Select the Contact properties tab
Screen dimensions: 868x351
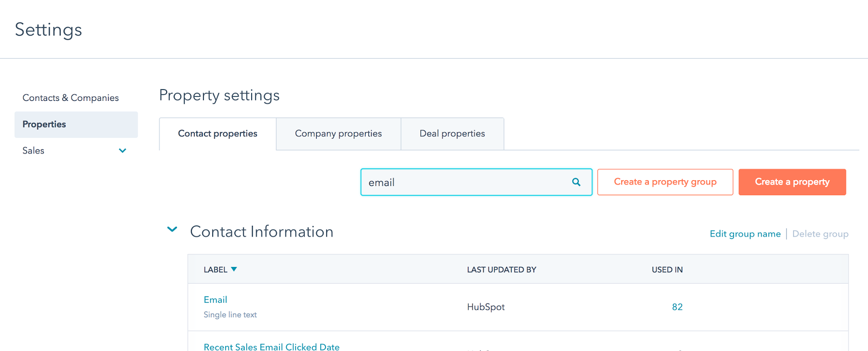click(x=217, y=133)
